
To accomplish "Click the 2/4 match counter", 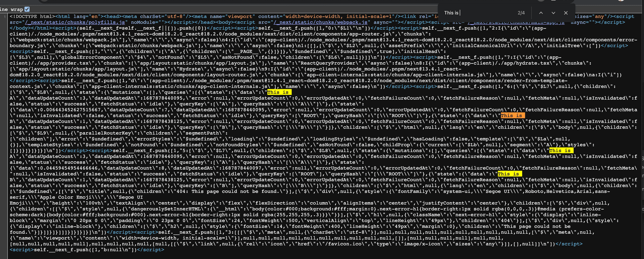I will (521, 13).
